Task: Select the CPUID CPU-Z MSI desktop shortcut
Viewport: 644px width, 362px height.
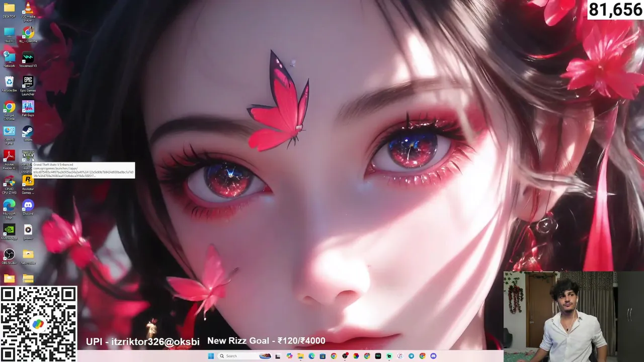Action: coord(9,184)
